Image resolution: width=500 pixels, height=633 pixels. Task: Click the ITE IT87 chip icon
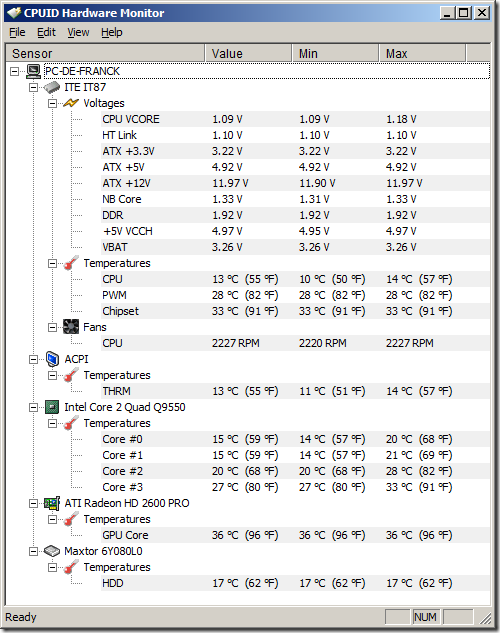pyautogui.click(x=52, y=87)
